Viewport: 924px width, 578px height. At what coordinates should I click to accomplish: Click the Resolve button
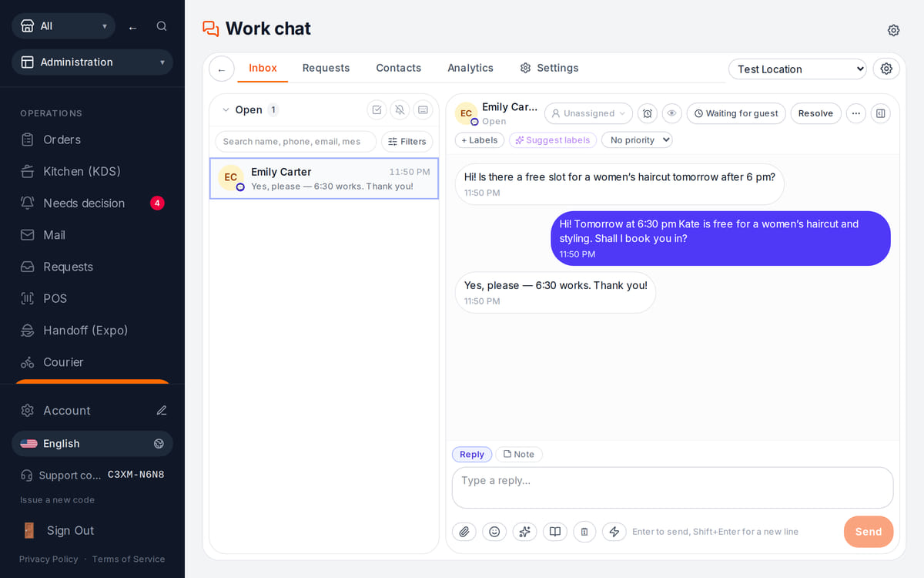815,113
